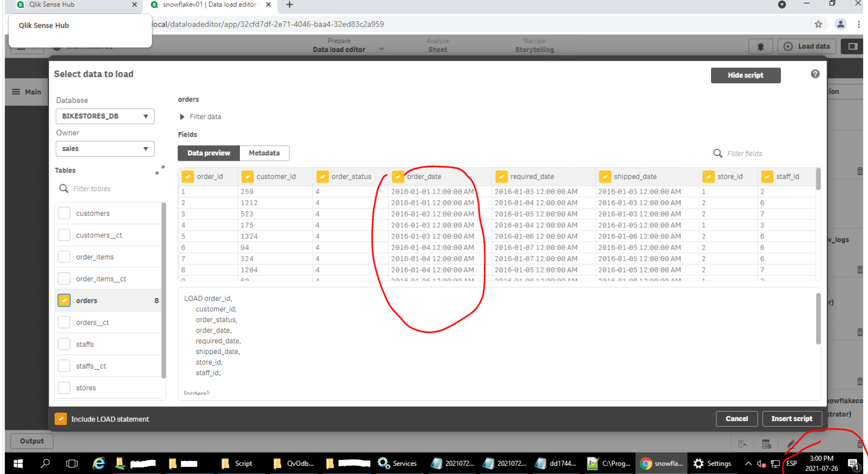Open the Output panel button
868x474 pixels.
tap(32, 441)
